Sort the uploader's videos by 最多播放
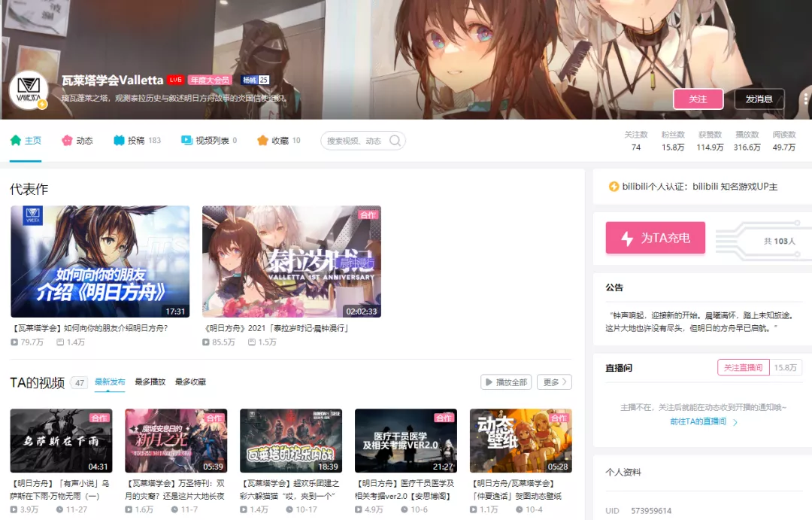 tap(150, 382)
